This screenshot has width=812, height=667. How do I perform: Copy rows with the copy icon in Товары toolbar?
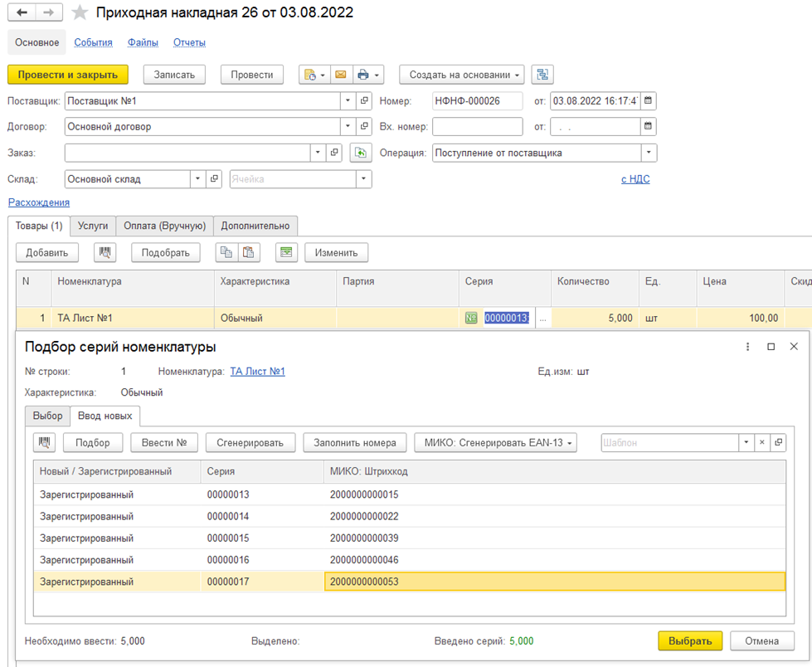226,253
